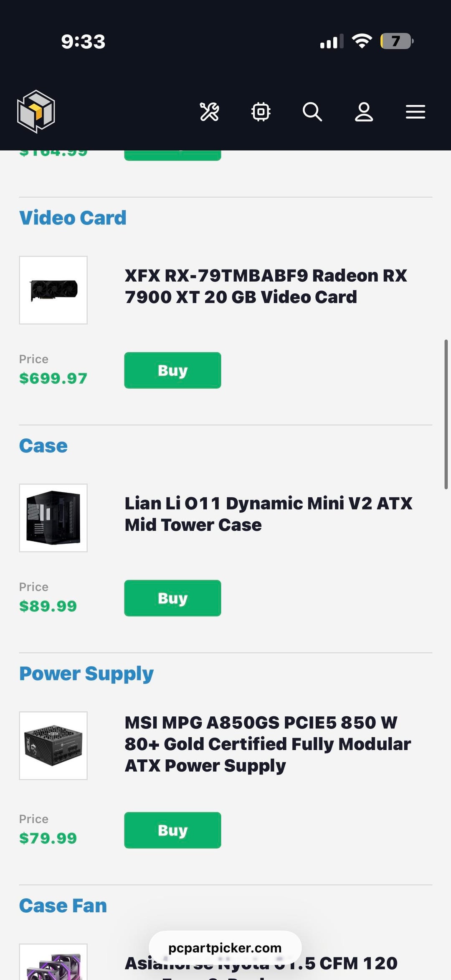Open XFX Radeon RX 7900 XT product link
The width and height of the screenshot is (451, 980).
(266, 286)
